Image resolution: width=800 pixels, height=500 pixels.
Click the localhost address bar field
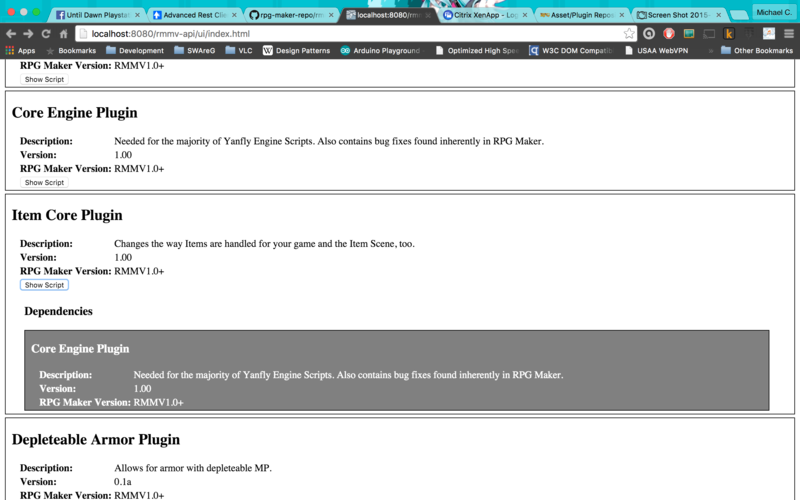pyautogui.click(x=350, y=33)
